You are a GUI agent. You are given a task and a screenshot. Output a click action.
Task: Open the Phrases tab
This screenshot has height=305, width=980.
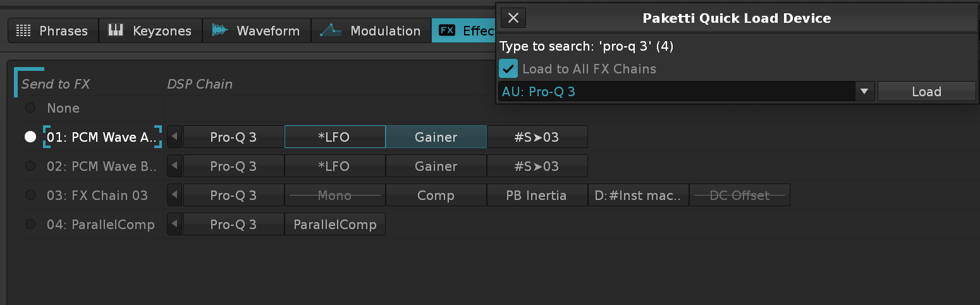(52, 30)
